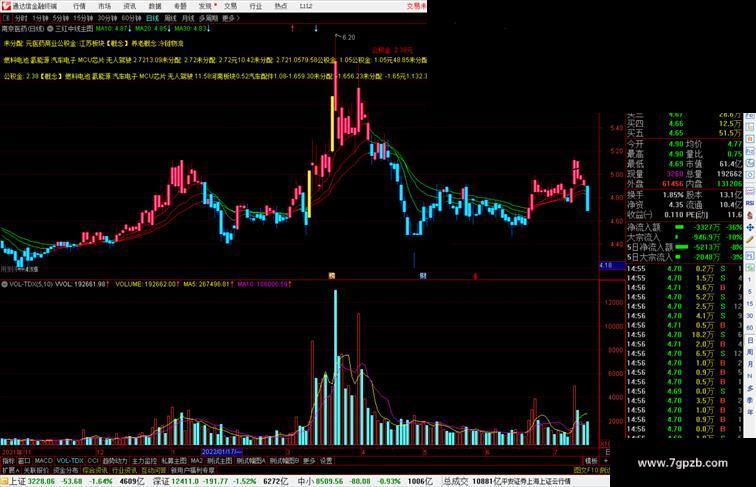Click the blue crosshair move icon in sidebar
The height and width of the screenshot is (487, 756).
(x=750, y=227)
